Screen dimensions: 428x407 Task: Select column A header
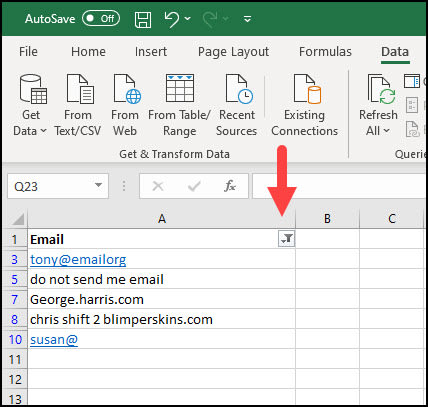(162, 219)
